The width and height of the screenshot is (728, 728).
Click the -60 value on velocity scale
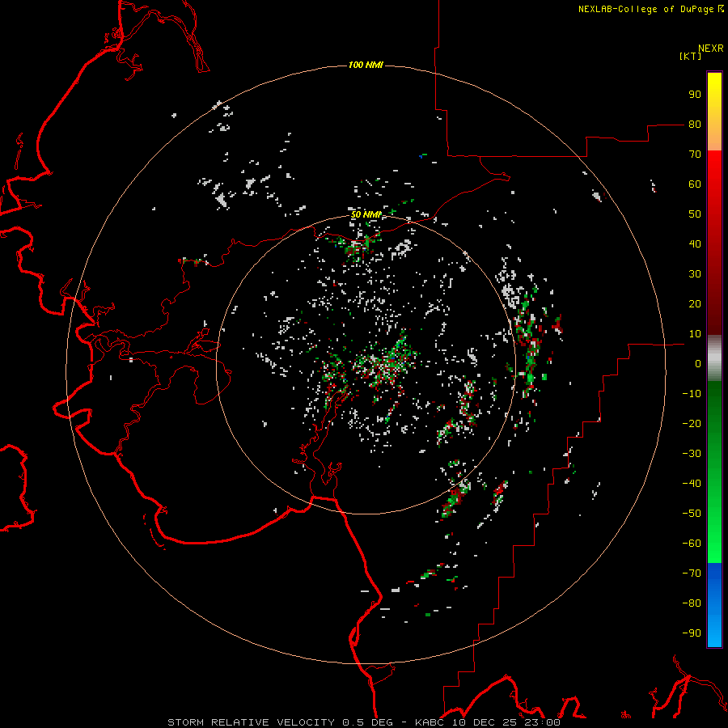[692, 544]
